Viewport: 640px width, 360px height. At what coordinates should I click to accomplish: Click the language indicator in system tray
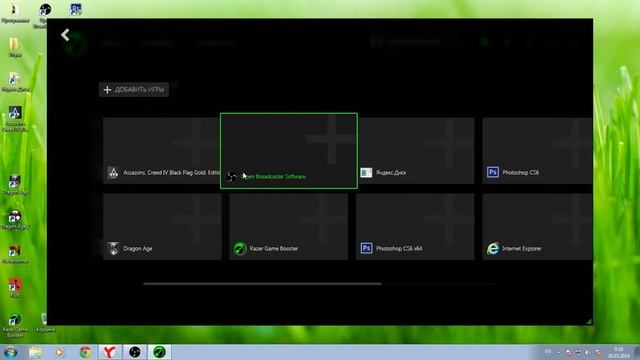click(x=548, y=351)
